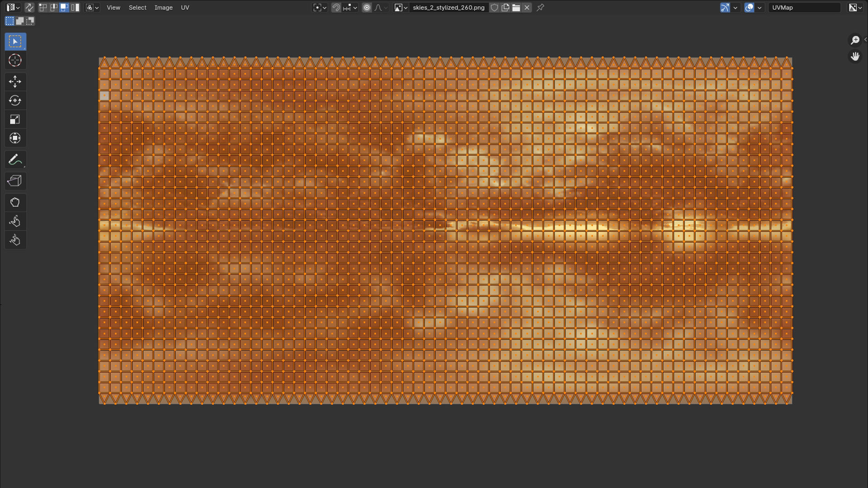The image size is (868, 488).
Task: Expand the overlays options arrow
Action: (x=759, y=7)
